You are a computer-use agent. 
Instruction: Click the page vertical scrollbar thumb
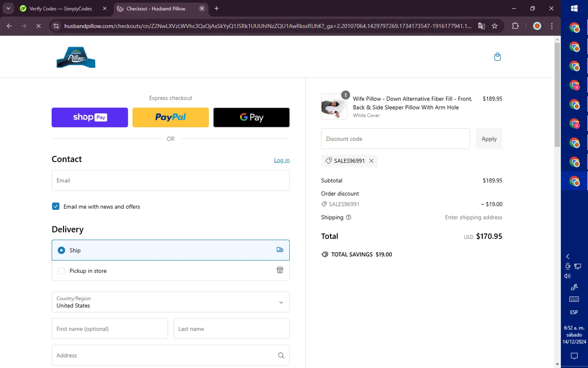coord(557,94)
